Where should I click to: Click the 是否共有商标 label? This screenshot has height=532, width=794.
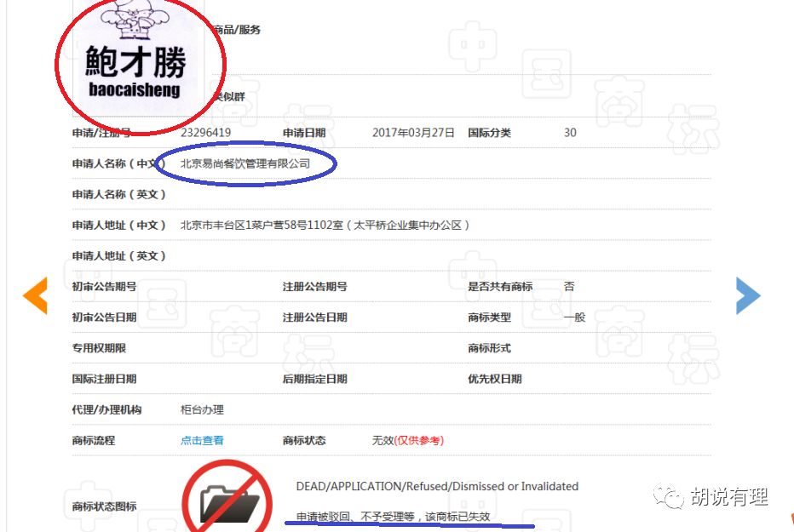[x=500, y=287]
